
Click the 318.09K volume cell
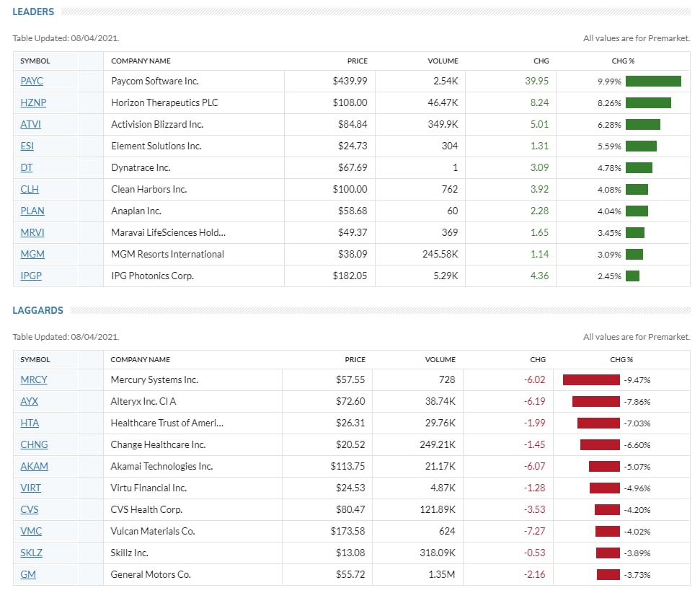coord(438,553)
